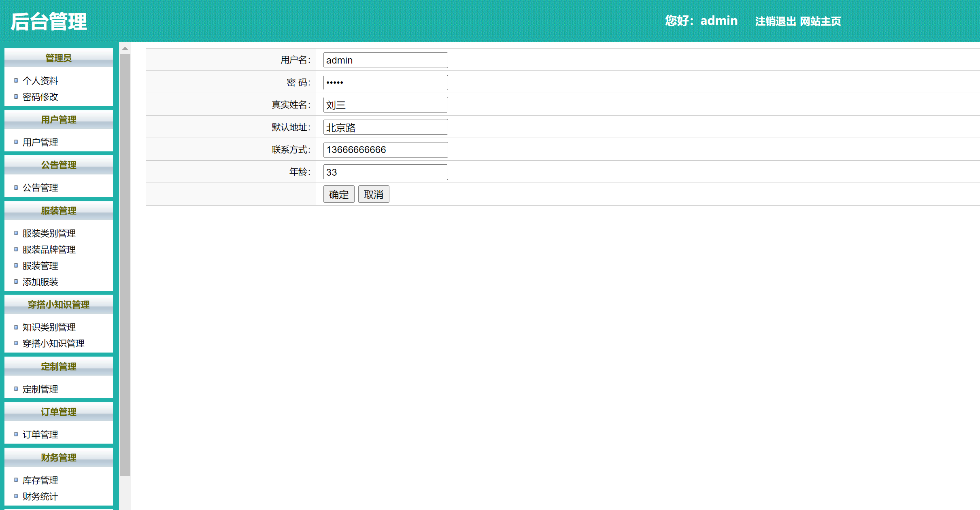The height and width of the screenshot is (510, 980).
Task: Open 网站主页 link in header
Action: (x=821, y=21)
